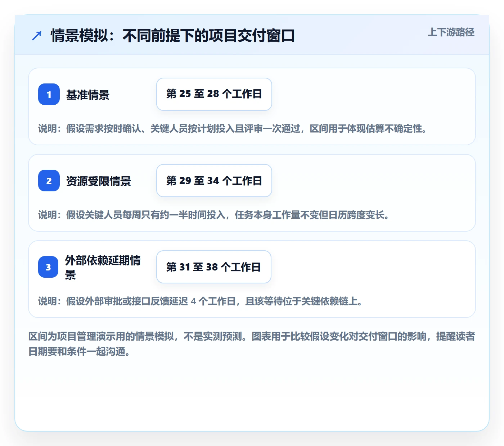This screenshot has height=446, width=504.
Task: Click the 外部依赖延期情景 scenario name
Action: (103, 267)
